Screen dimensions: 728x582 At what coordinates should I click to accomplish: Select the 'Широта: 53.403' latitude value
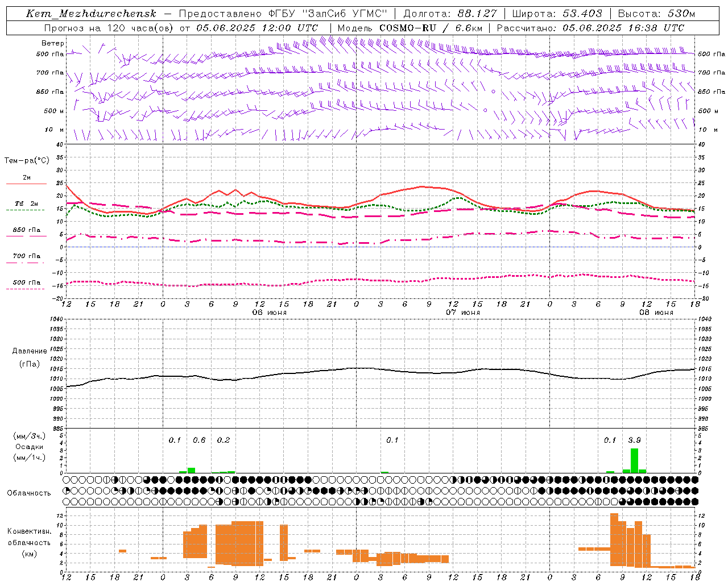(x=557, y=14)
